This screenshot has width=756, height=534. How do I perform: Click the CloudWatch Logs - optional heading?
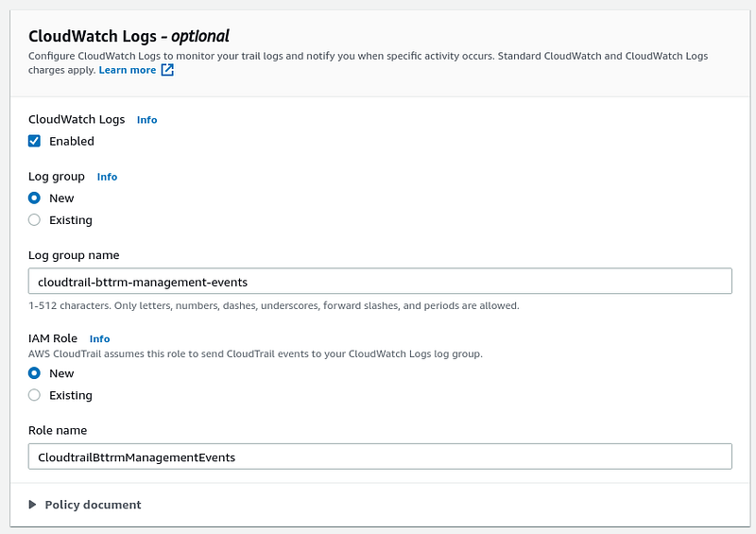tap(129, 36)
